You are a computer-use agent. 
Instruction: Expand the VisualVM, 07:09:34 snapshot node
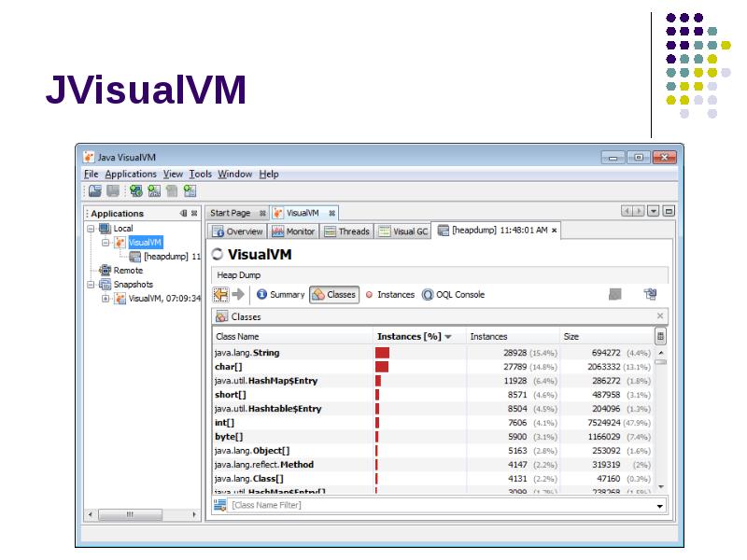[x=106, y=299]
